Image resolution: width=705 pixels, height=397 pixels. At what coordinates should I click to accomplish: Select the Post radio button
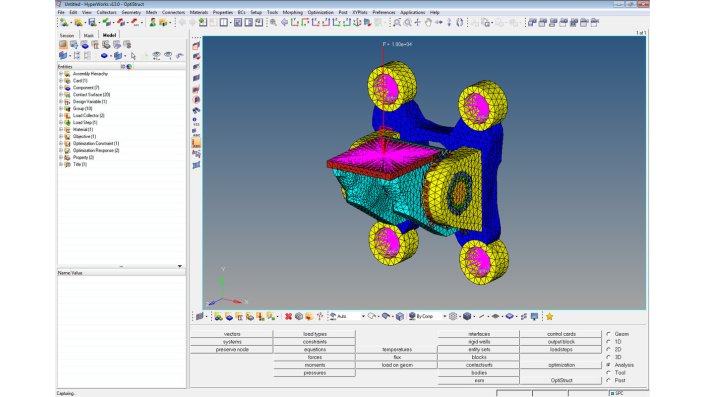point(608,380)
